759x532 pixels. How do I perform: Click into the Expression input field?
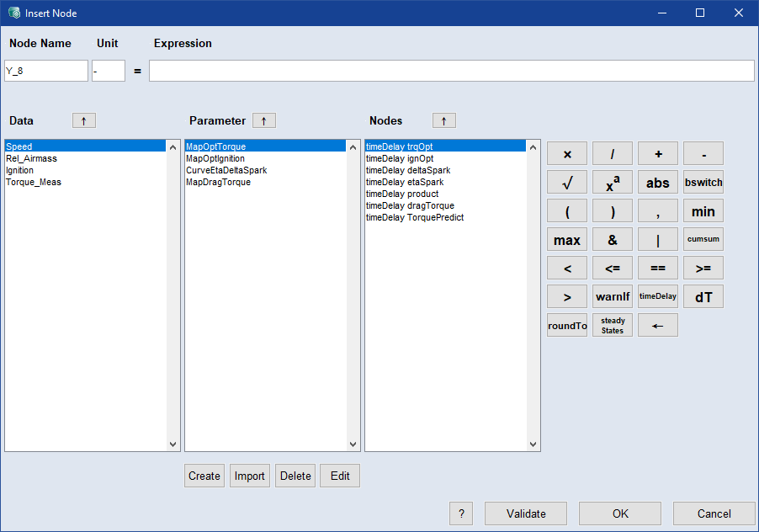click(x=451, y=71)
